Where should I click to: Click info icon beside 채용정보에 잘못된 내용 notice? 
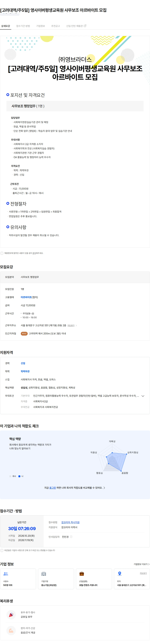[2, 253]
